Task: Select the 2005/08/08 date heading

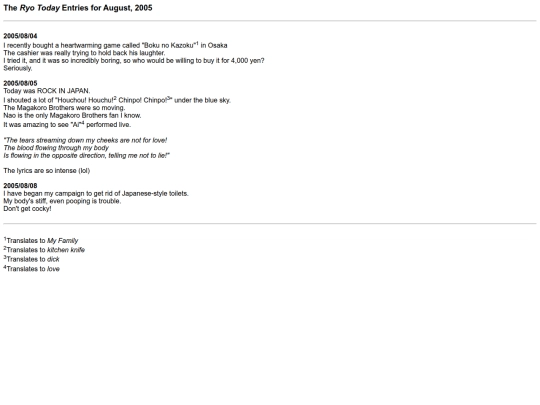Action: pos(20,186)
